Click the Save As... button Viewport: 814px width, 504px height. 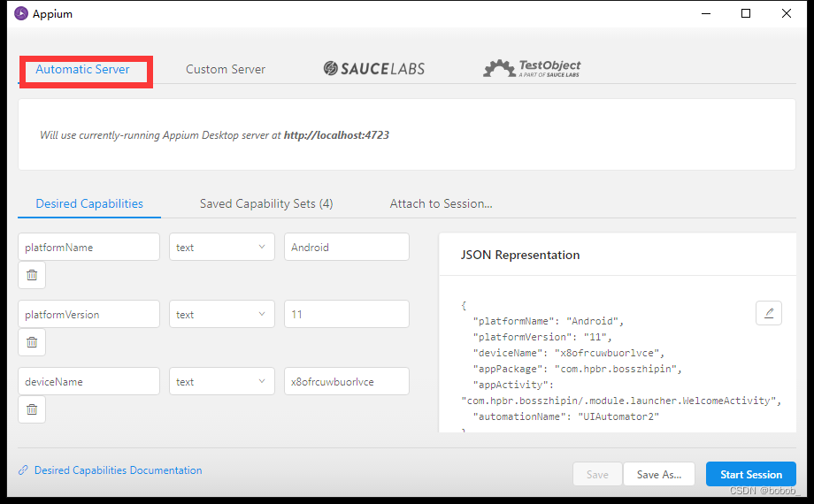click(659, 475)
